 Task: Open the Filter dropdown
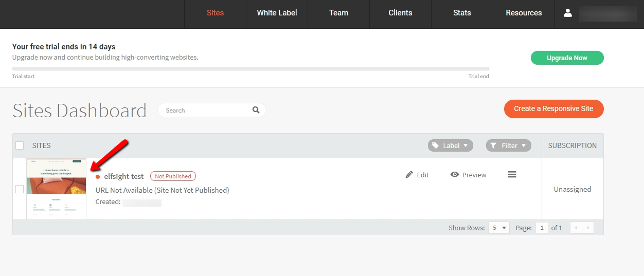(x=508, y=145)
